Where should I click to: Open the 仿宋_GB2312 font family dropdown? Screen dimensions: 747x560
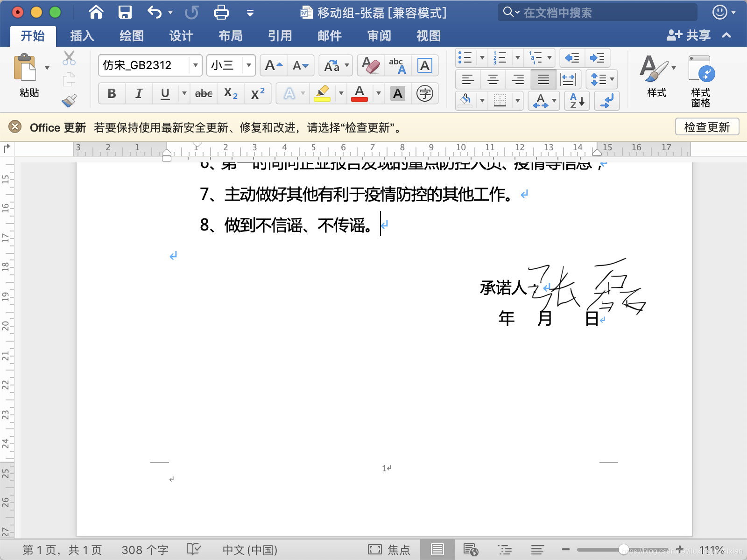pyautogui.click(x=195, y=65)
